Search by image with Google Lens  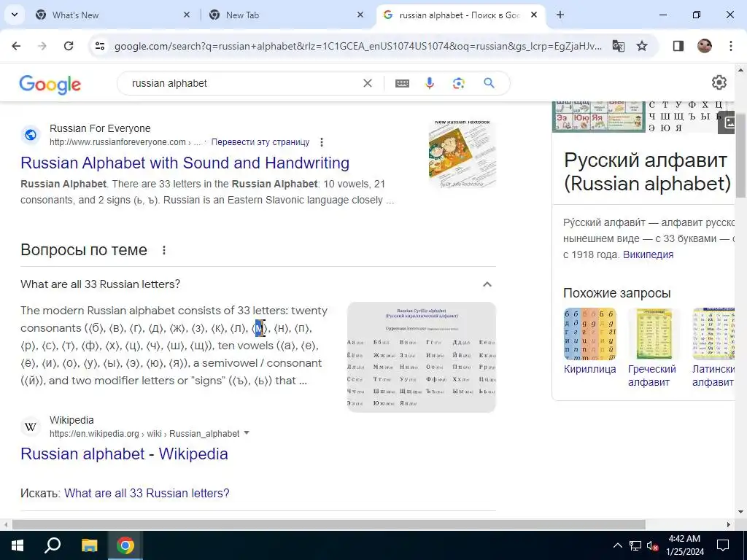click(x=458, y=83)
